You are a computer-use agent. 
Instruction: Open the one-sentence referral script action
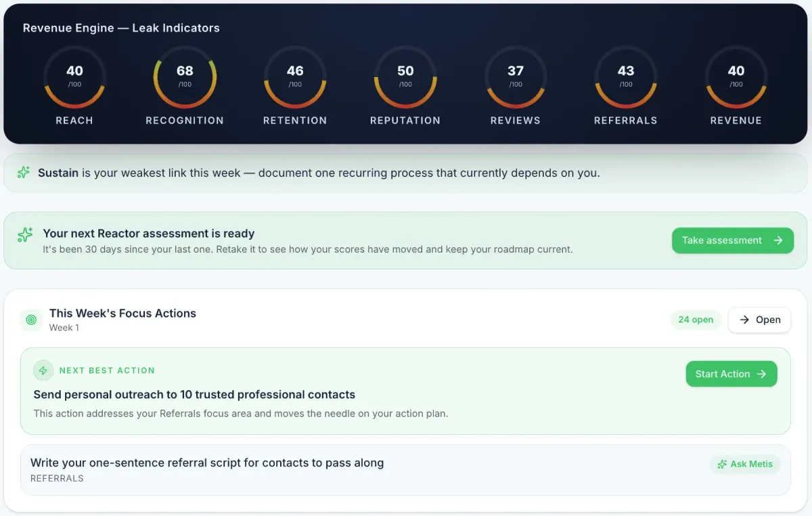point(405,470)
